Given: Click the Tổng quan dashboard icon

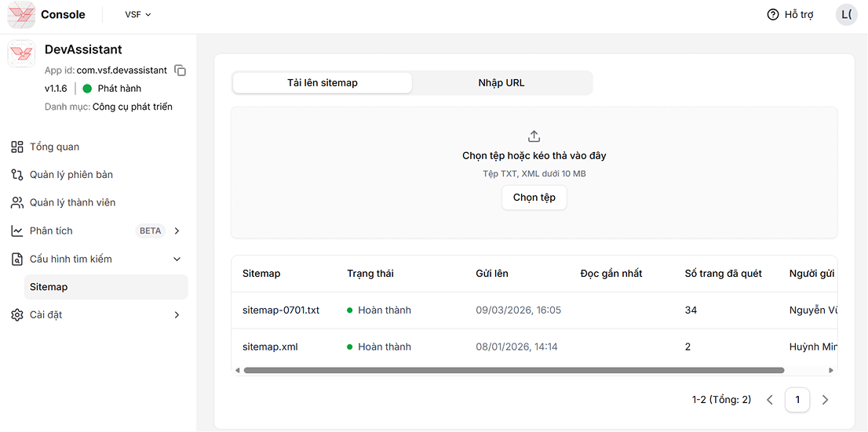Looking at the screenshot, I should [x=17, y=147].
